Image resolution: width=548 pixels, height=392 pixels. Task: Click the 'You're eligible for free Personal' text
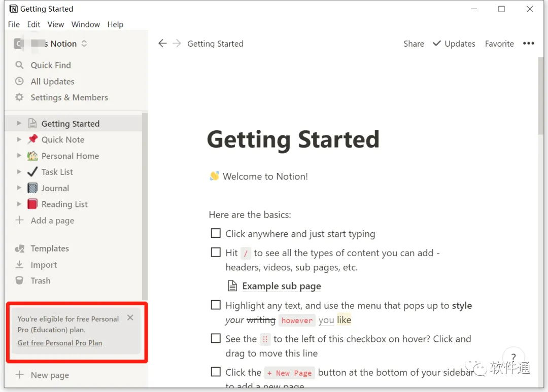[68, 318]
